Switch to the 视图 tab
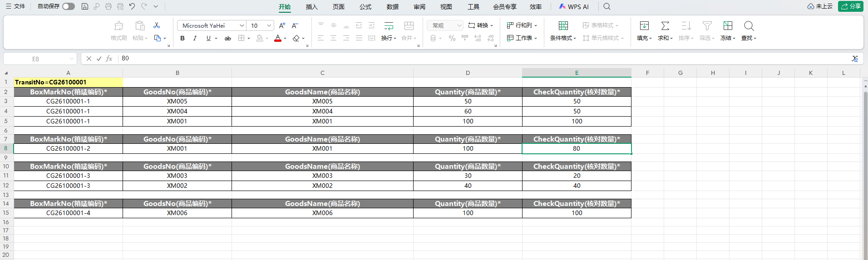This screenshot has height=260, width=868. [x=446, y=7]
